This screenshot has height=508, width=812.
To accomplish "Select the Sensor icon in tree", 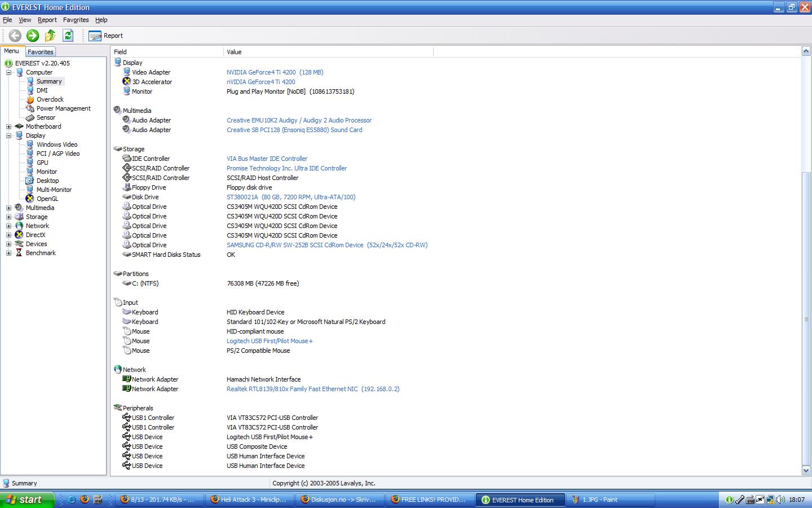I will (x=30, y=117).
